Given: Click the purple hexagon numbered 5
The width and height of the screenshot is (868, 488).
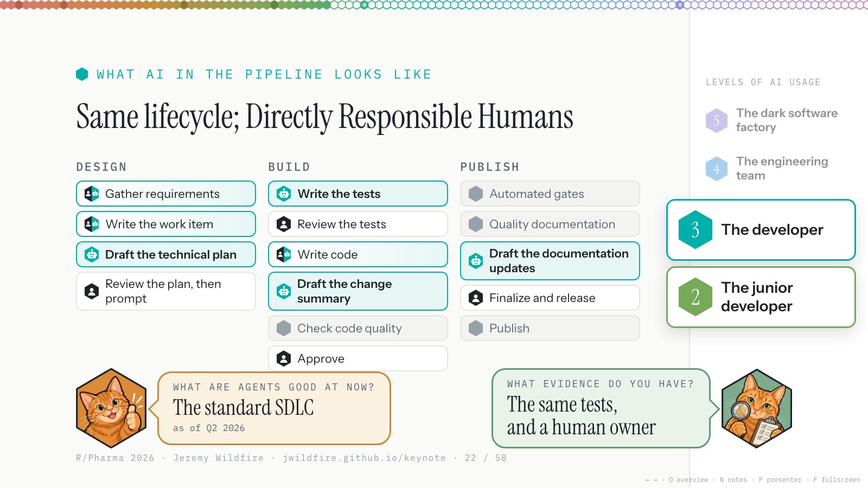Looking at the screenshot, I should 717,120.
